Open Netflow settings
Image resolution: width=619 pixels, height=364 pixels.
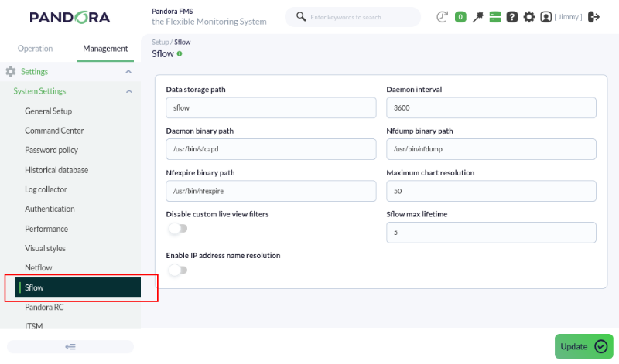point(38,267)
